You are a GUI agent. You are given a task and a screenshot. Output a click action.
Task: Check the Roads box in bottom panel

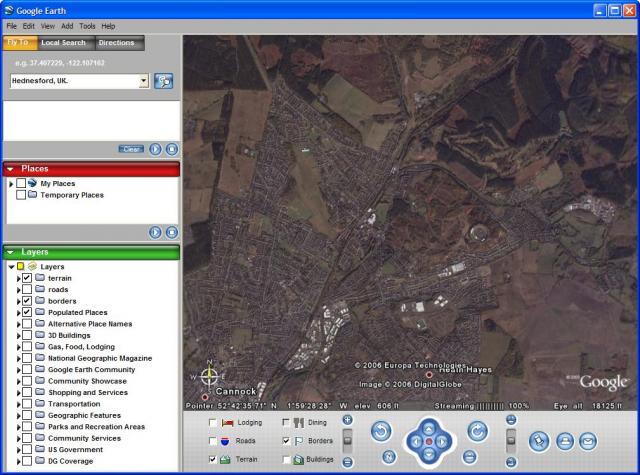(213, 441)
